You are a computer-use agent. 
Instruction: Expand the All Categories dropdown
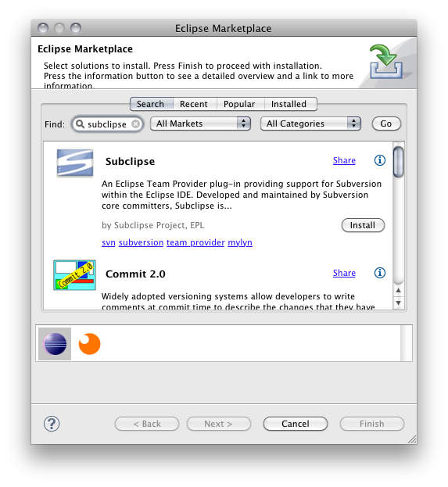[310, 124]
